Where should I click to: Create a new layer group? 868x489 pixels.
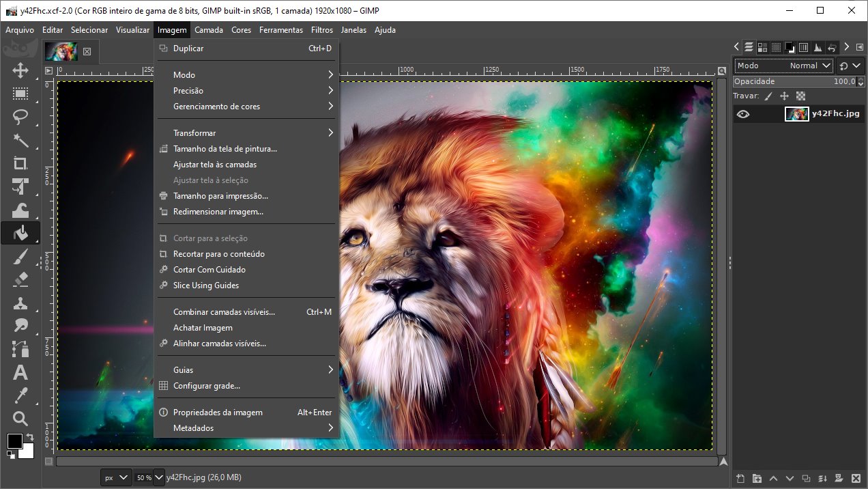coord(757,478)
